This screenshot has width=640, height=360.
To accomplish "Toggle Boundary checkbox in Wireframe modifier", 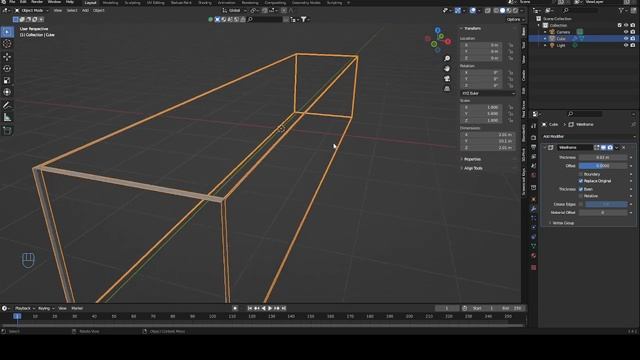I will 581,174.
